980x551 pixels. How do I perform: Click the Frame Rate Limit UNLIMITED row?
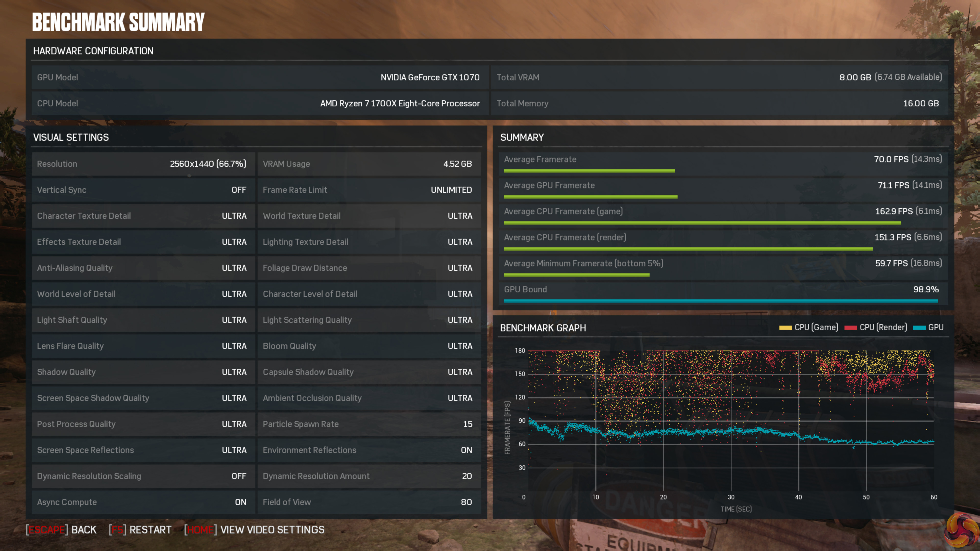369,190
